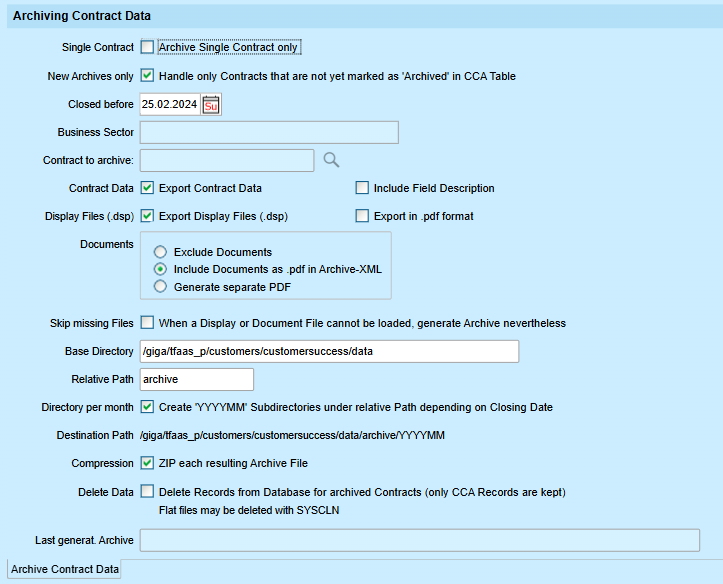Screen dimensions: 723x584
Task: Uncheck Handle only Contracts not yet Archived
Action: 147,76
